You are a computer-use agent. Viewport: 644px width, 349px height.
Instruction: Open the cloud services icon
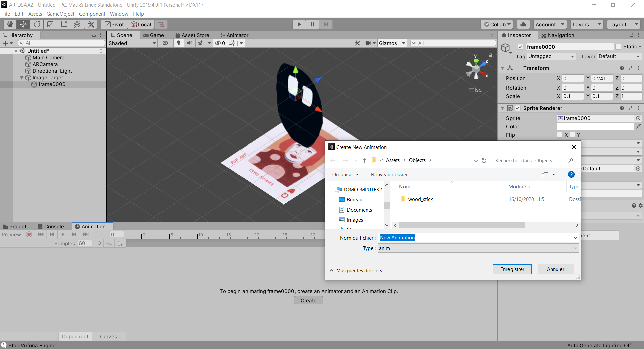click(x=523, y=24)
